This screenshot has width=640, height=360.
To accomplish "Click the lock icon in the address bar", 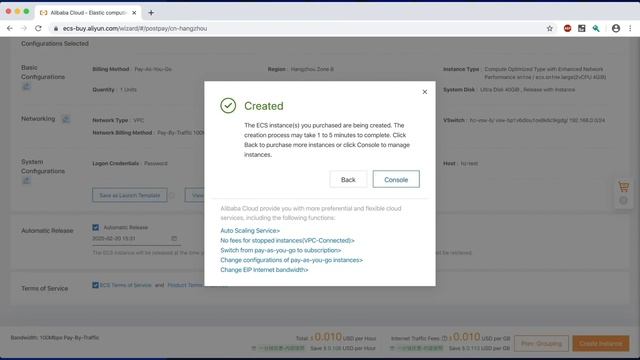I will coord(56,29).
